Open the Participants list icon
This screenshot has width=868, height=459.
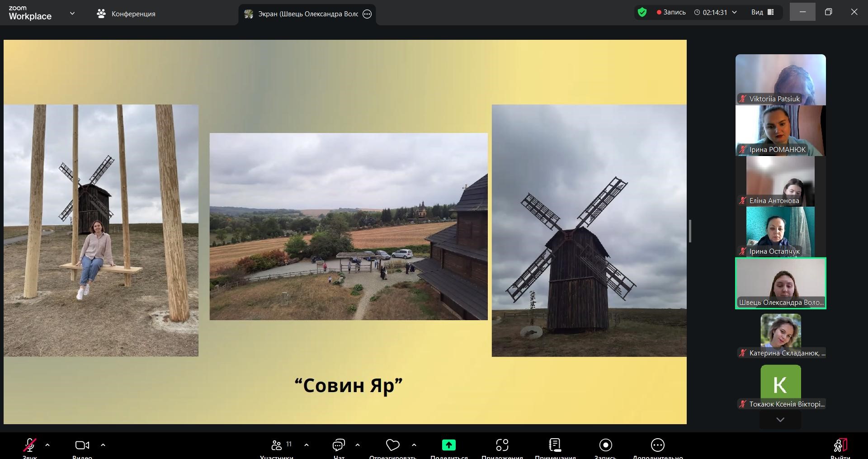(x=277, y=445)
